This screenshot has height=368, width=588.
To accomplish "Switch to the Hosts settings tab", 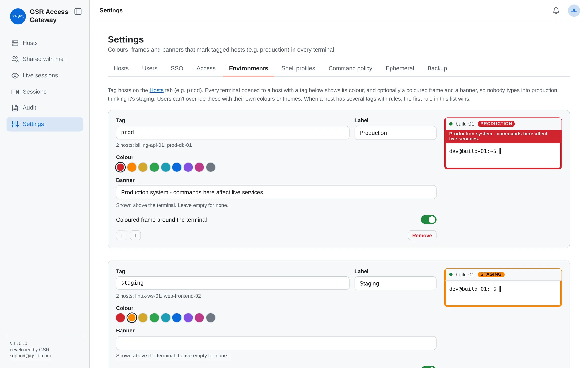I will (x=121, y=68).
